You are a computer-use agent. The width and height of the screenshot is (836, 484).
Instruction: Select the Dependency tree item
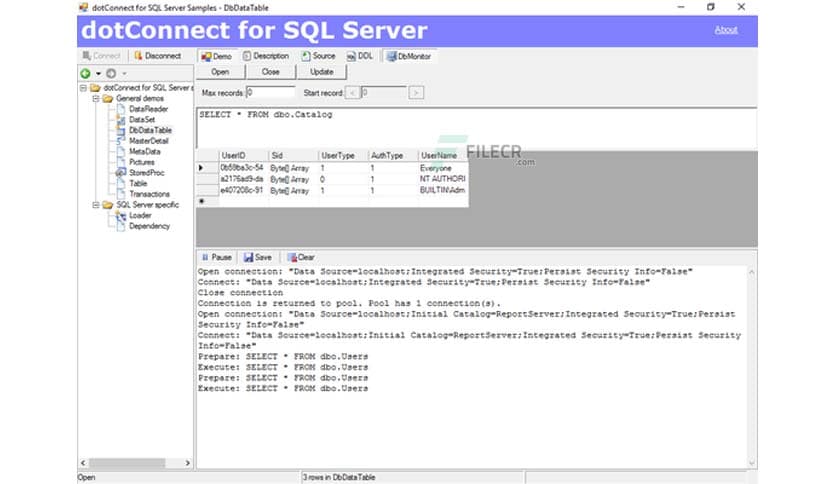click(x=149, y=226)
